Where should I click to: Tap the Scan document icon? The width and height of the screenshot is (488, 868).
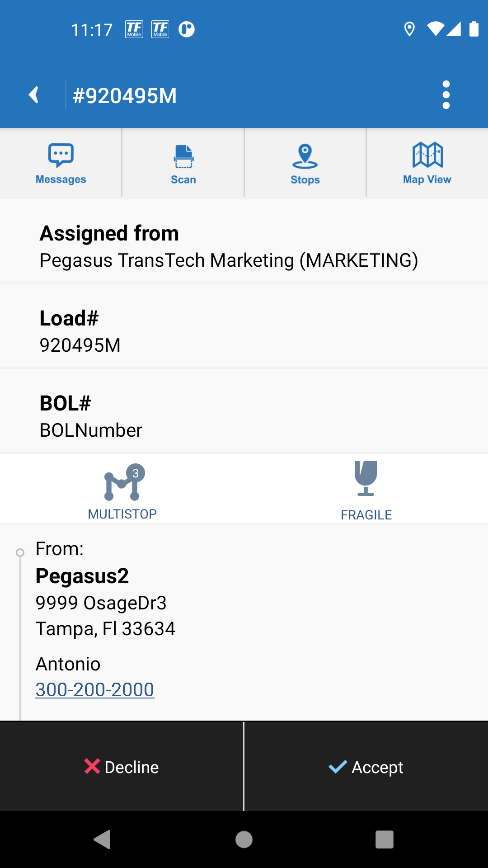point(183,156)
